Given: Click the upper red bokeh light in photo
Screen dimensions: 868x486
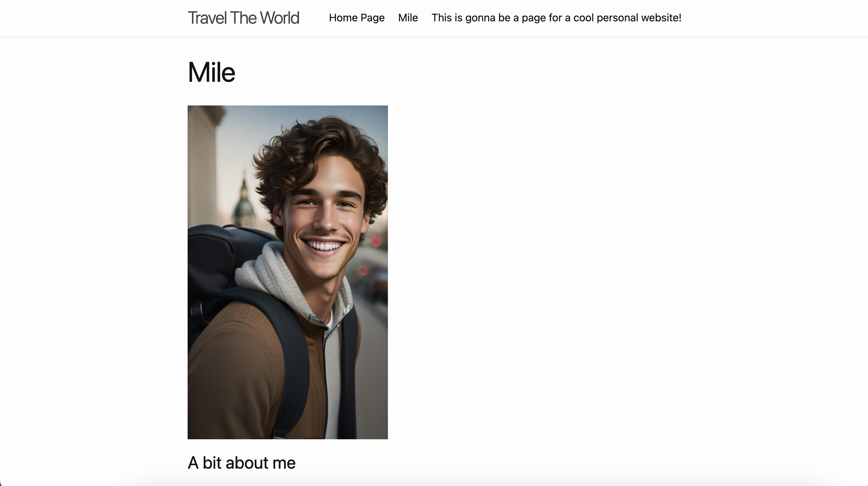Looking at the screenshot, I should 376,241.
